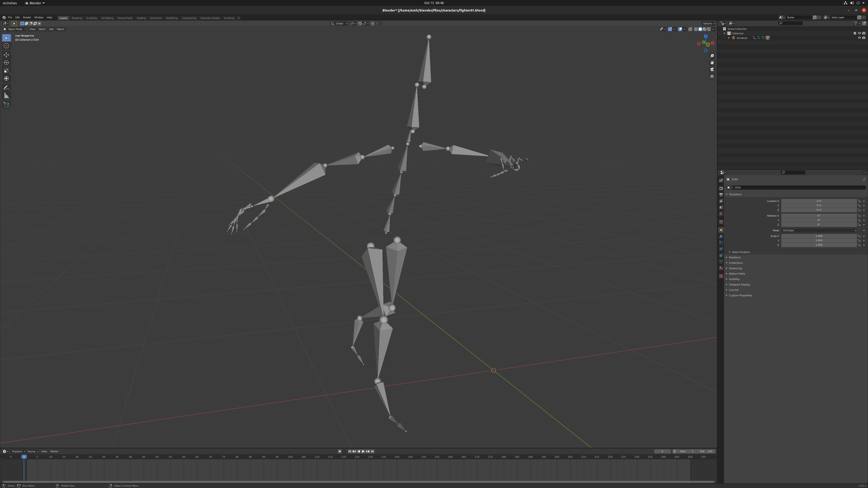Click the Outliner search field

790,23
